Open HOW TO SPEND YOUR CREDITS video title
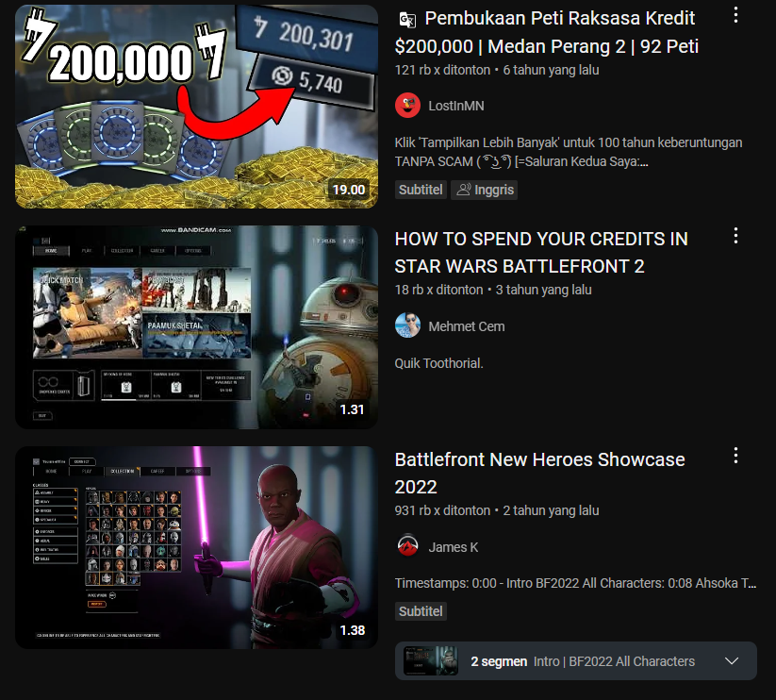 pyautogui.click(x=541, y=253)
